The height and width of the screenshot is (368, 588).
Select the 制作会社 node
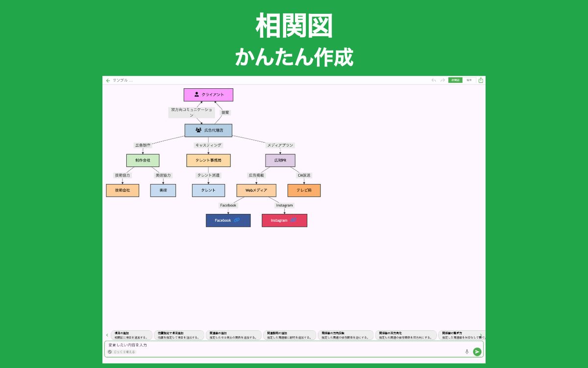pyautogui.click(x=143, y=160)
